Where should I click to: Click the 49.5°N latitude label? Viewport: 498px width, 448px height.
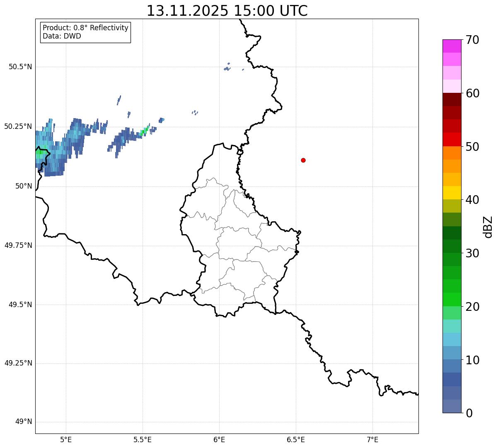(x=20, y=305)
